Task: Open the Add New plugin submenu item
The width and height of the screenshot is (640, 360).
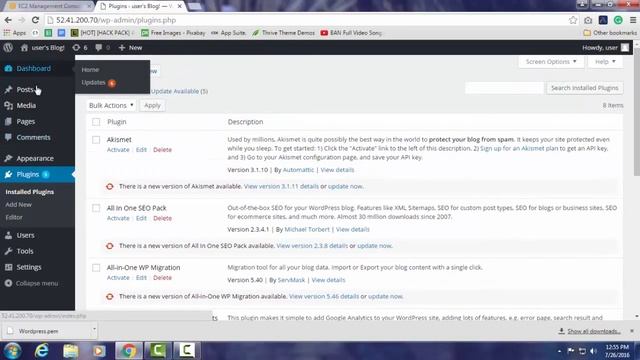Action: click(x=18, y=204)
